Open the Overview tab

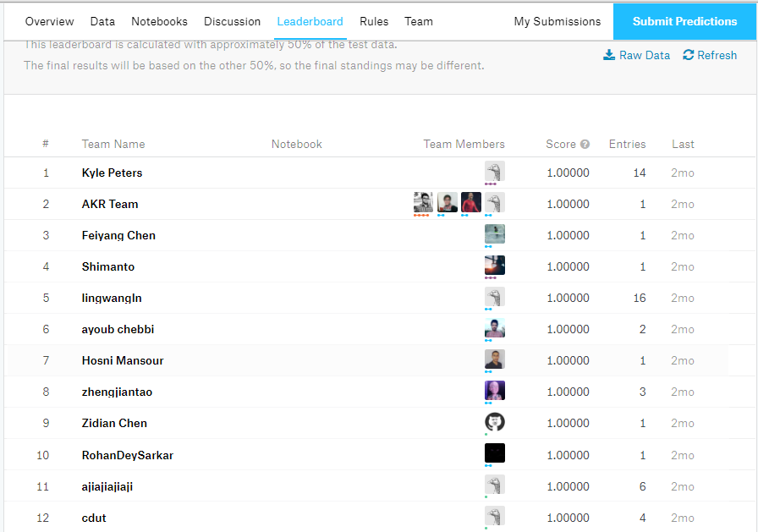(49, 22)
